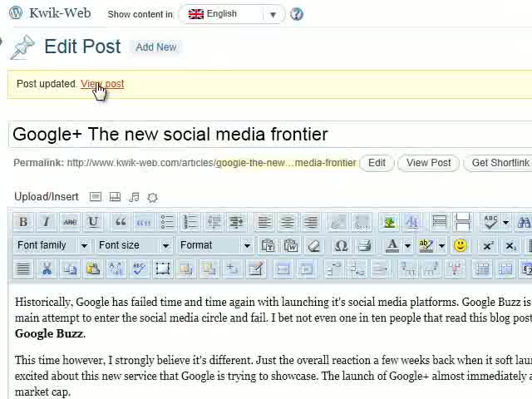The height and width of the screenshot is (399, 532).
Task: Click the google-the-new...media-frontier permalink slug
Action: pyautogui.click(x=286, y=163)
